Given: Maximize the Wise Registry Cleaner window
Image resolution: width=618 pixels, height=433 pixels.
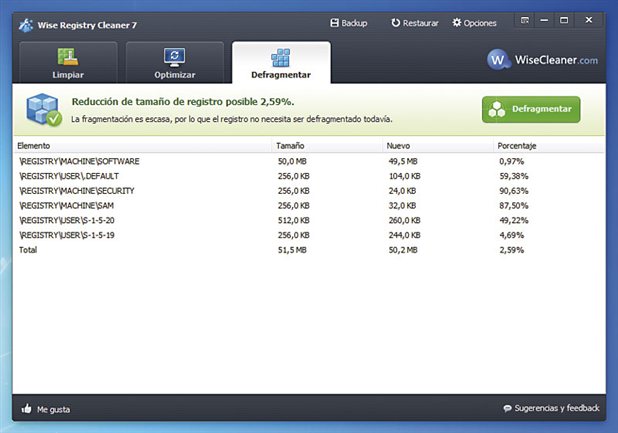Looking at the screenshot, I should [564, 20].
